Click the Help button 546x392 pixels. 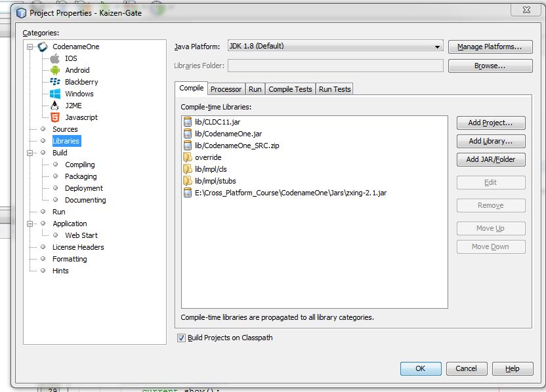[513, 368]
